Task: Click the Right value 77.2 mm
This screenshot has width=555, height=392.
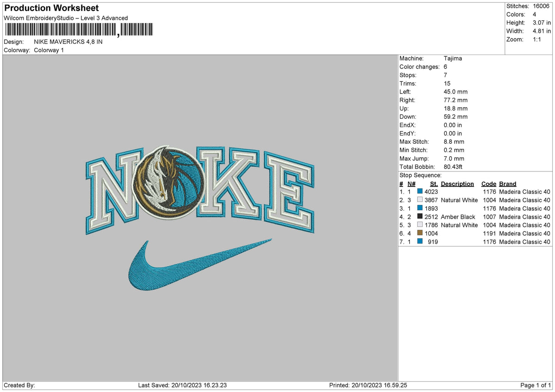Action: (456, 100)
